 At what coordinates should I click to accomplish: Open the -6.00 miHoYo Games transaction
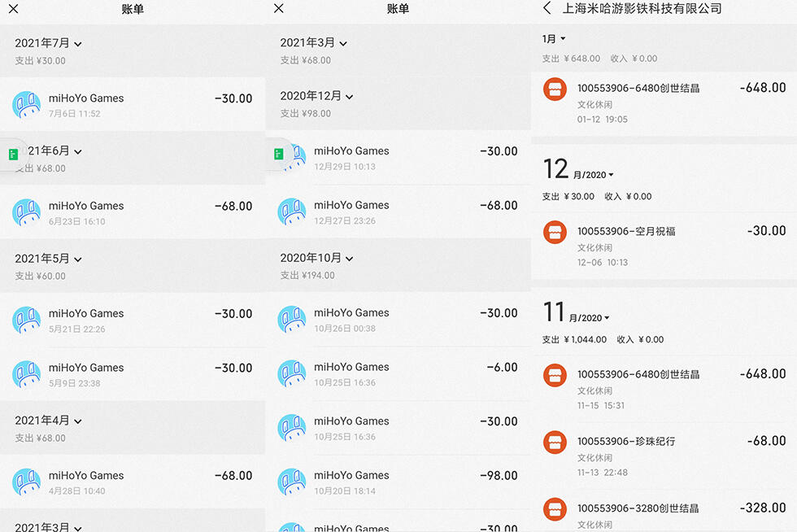[x=398, y=374]
